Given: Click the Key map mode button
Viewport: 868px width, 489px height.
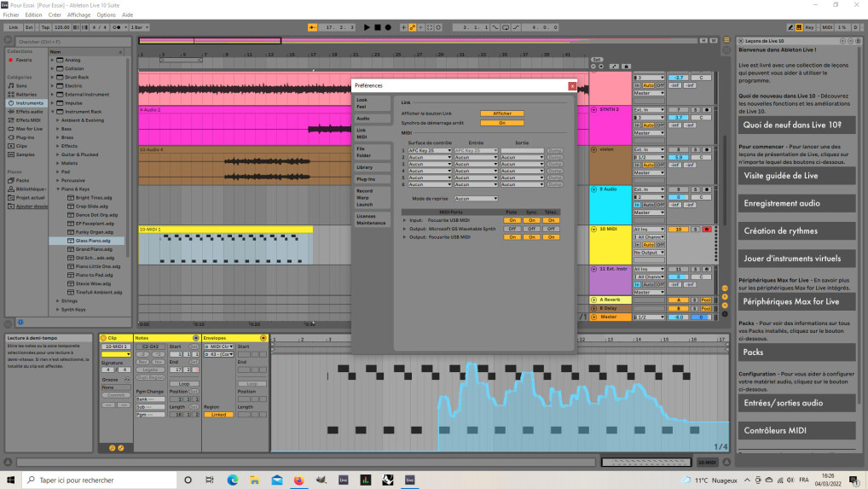Looking at the screenshot, I should click(809, 27).
